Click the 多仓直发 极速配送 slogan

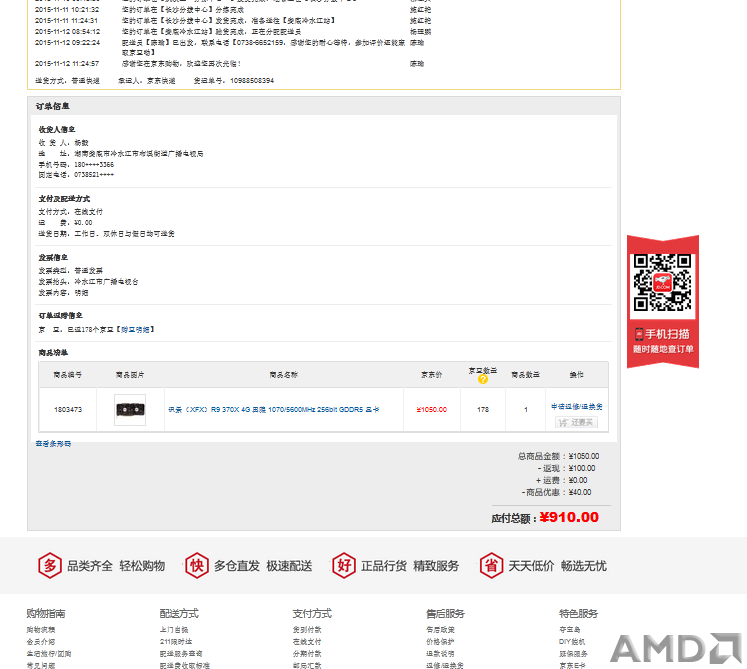(263, 566)
